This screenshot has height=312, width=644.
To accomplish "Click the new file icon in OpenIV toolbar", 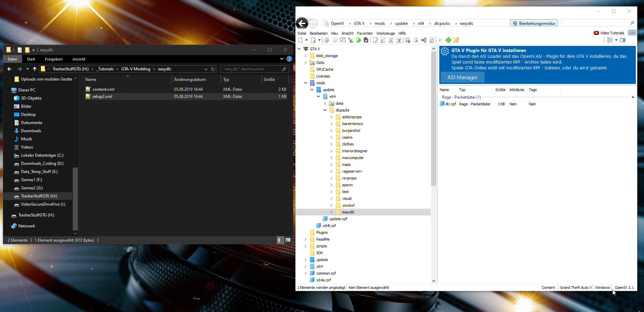I will (x=300, y=40).
